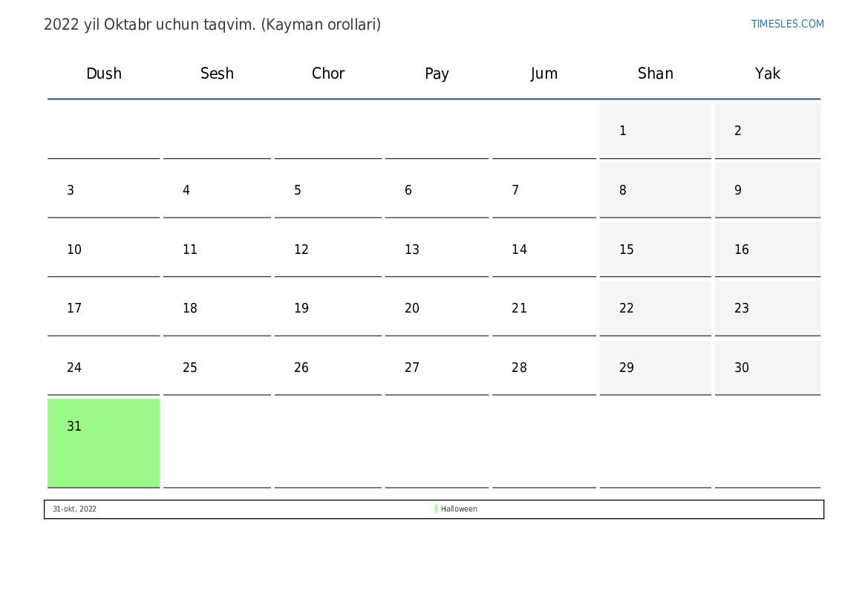The width and height of the screenshot is (868, 614).
Task: Click day 29 in the calendar
Action: (656, 367)
